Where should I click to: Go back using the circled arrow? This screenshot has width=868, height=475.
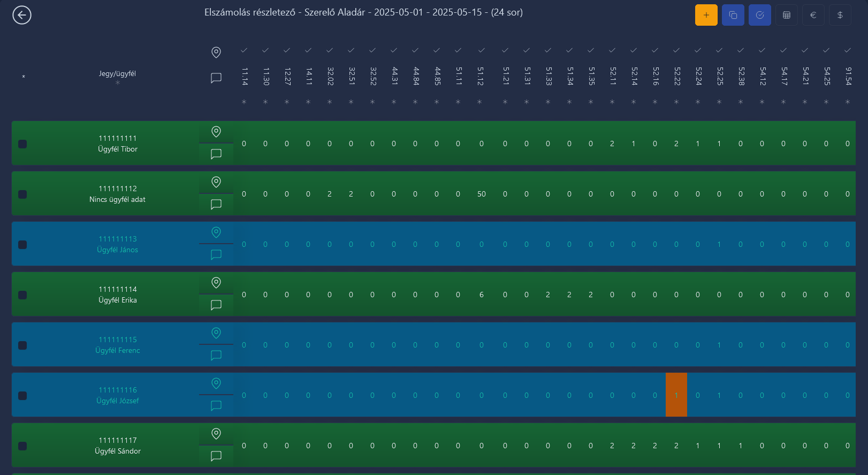click(22, 15)
